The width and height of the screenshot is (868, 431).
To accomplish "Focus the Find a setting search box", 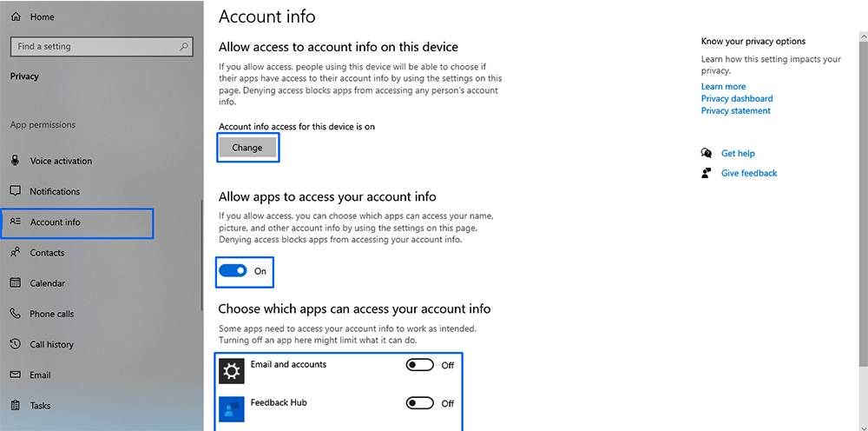I will click(102, 47).
